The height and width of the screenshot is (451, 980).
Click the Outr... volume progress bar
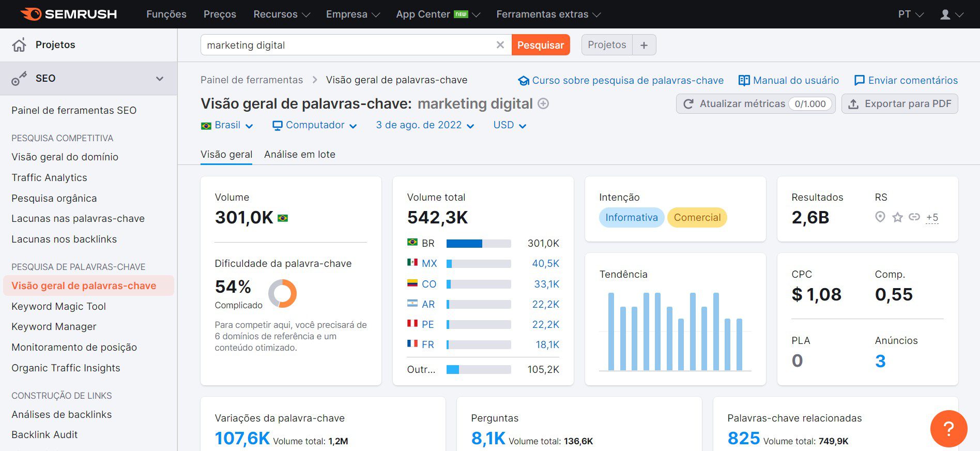pos(479,370)
